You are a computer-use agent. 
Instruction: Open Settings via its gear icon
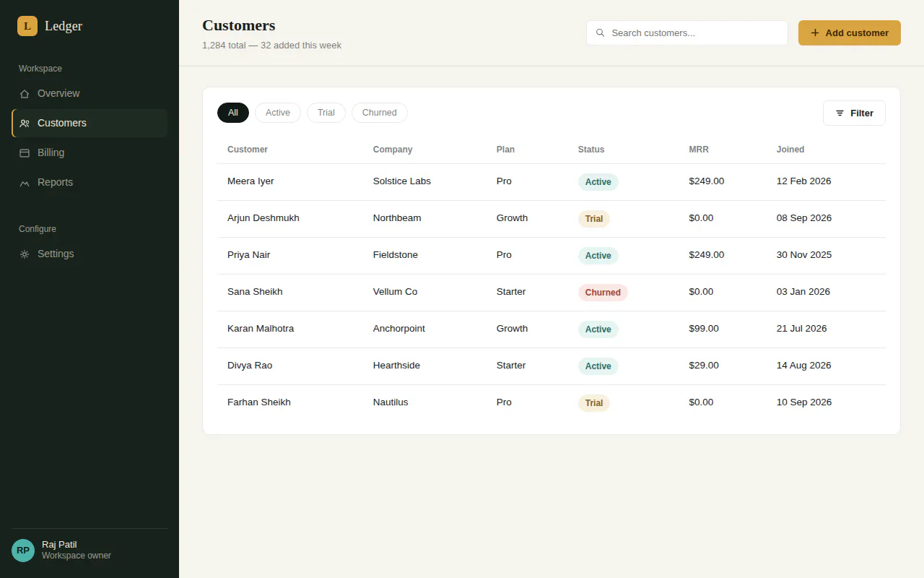pos(25,254)
